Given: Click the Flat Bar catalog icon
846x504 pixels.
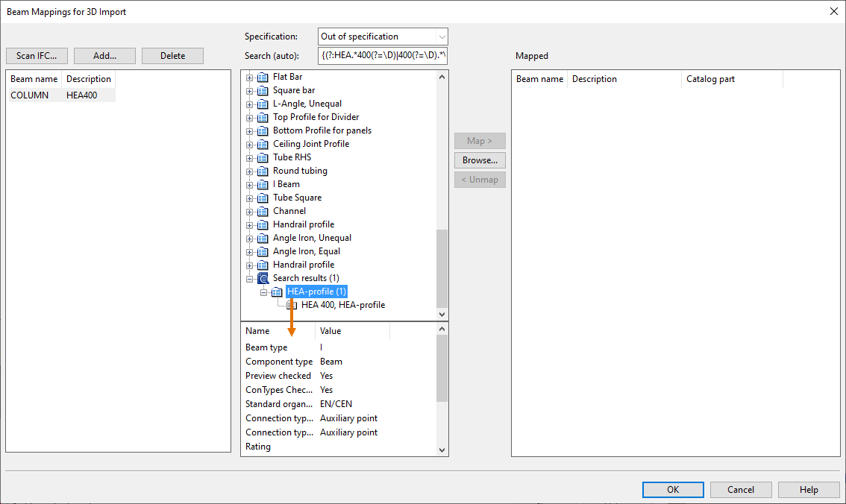Looking at the screenshot, I should click(263, 77).
